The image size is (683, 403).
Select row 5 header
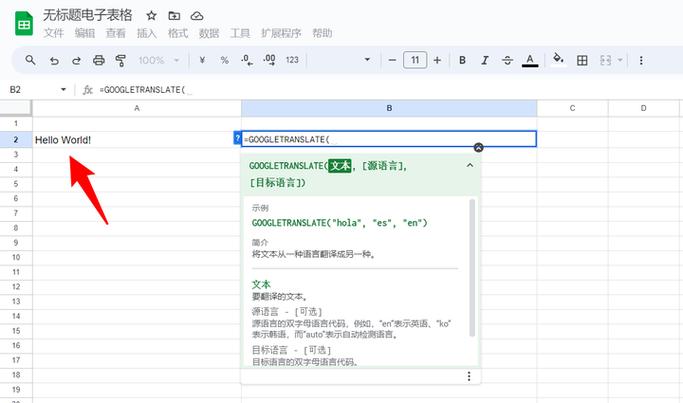[16, 184]
